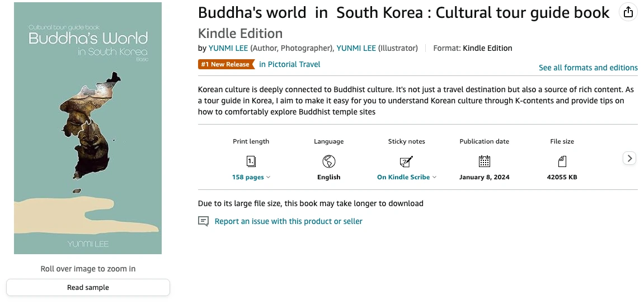The width and height of the screenshot is (644, 305).
Task: Click the language globe icon
Action: click(329, 161)
